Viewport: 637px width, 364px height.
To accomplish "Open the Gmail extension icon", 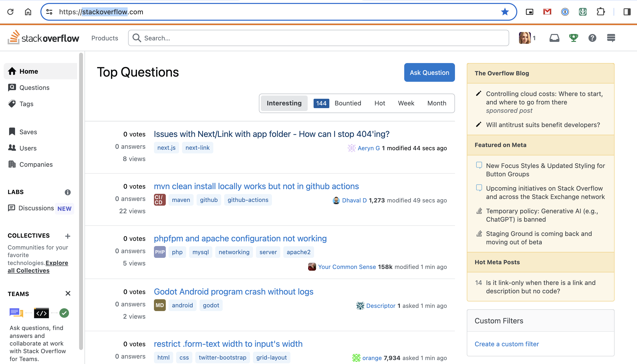I will coord(547,12).
